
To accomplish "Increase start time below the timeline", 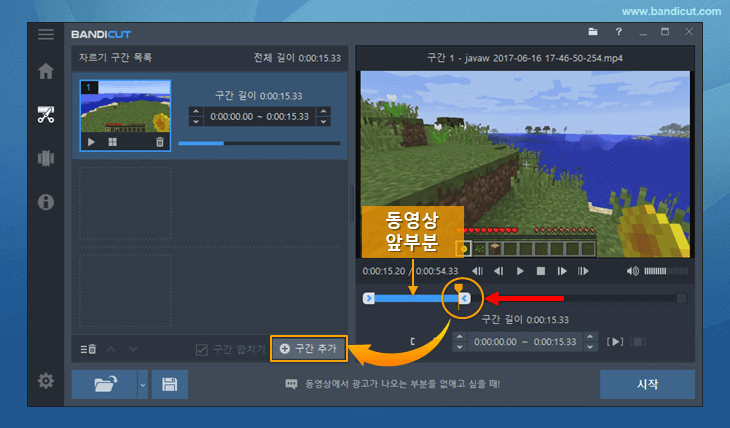I will point(460,336).
